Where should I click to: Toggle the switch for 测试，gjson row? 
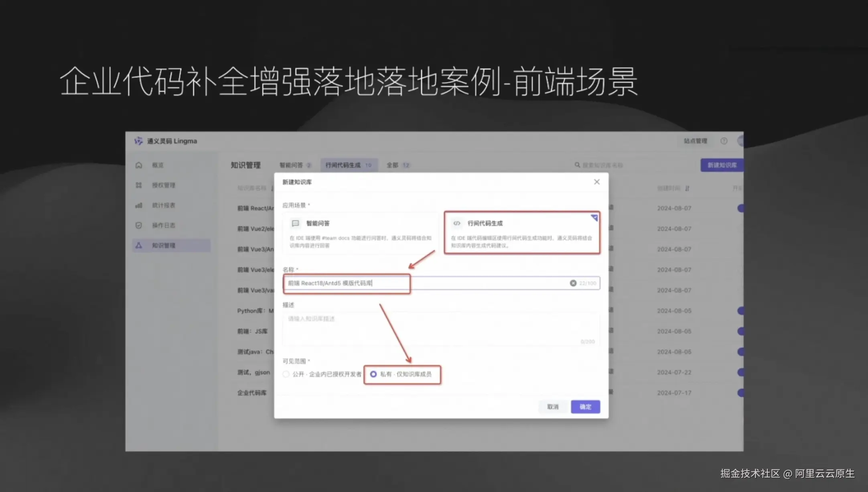pyautogui.click(x=740, y=372)
